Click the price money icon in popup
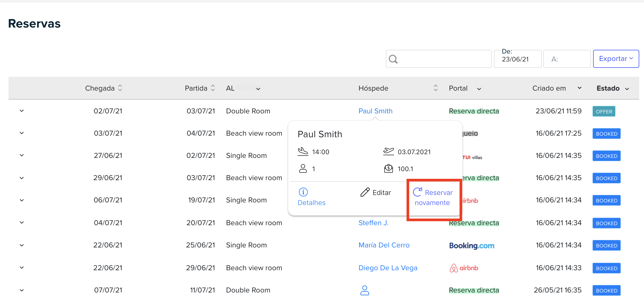Screen dimensions: 644x302 click(389, 168)
